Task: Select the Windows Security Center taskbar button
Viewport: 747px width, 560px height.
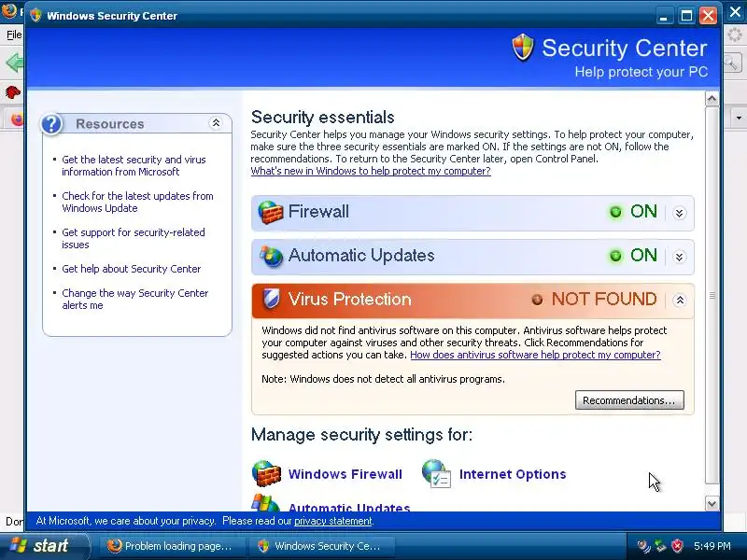Action: coord(321,546)
